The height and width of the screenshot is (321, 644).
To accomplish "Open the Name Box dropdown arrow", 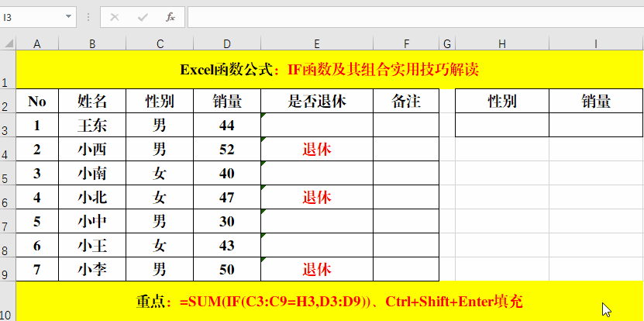I will click(69, 17).
